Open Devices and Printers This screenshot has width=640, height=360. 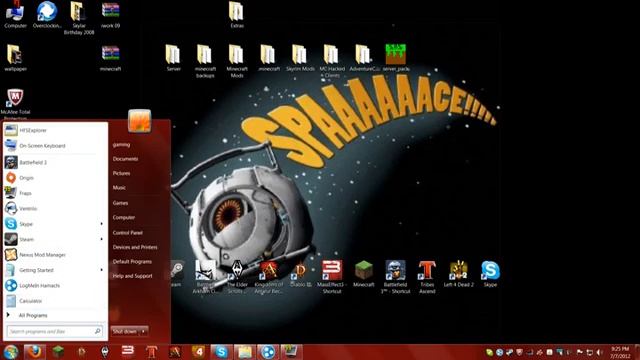click(135, 247)
